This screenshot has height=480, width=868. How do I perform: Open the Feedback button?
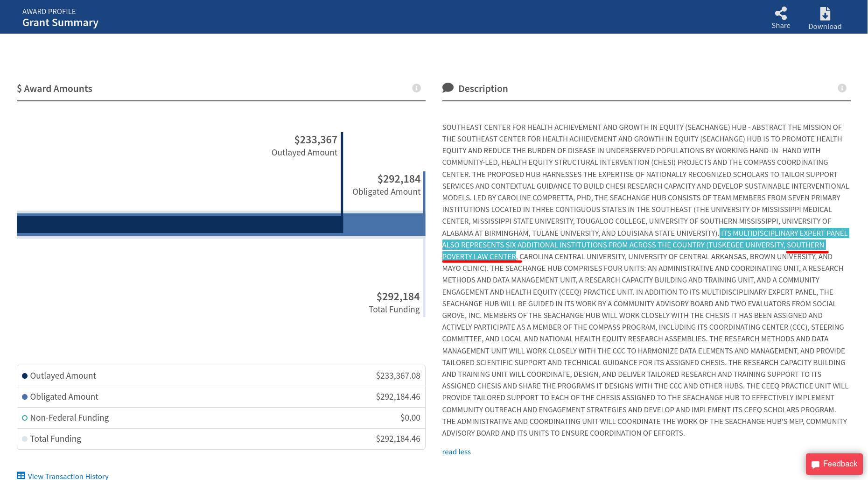(834, 464)
